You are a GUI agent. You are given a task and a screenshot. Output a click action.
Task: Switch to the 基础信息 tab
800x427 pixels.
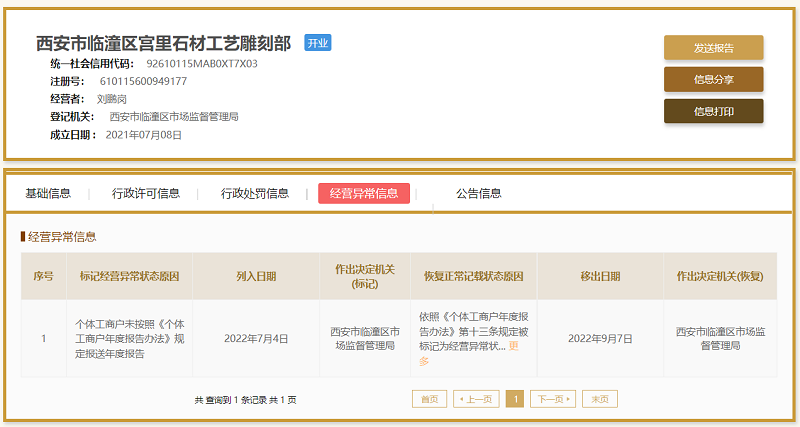pyautogui.click(x=48, y=193)
